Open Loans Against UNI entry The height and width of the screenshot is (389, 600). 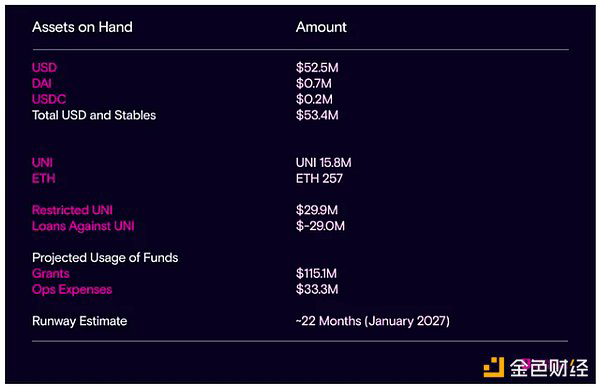point(83,226)
